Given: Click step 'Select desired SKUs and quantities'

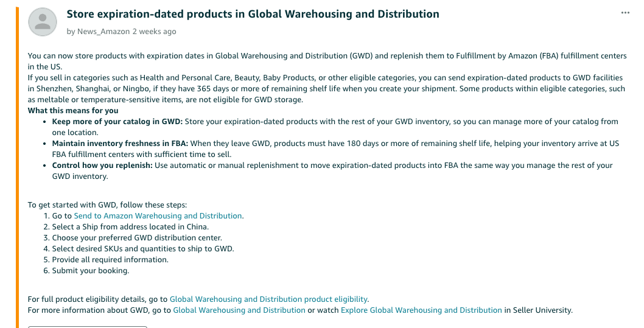Looking at the screenshot, I should coord(143,249).
